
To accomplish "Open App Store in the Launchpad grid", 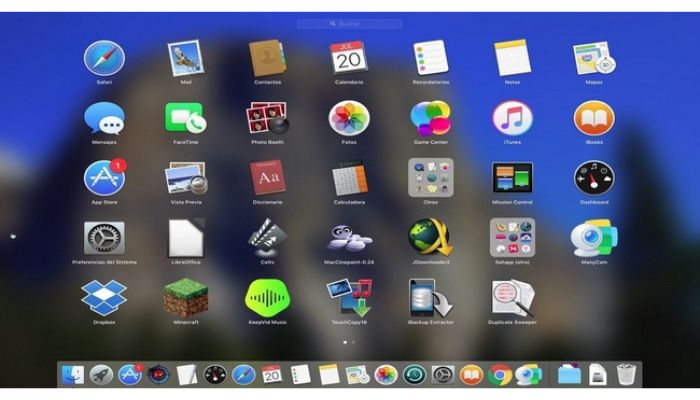I will point(104,178).
